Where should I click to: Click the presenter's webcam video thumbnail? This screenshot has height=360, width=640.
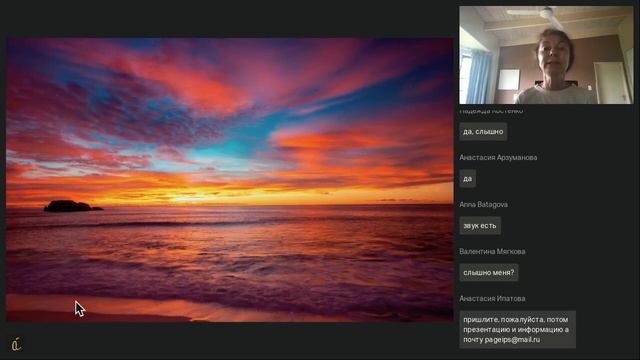pyautogui.click(x=547, y=55)
